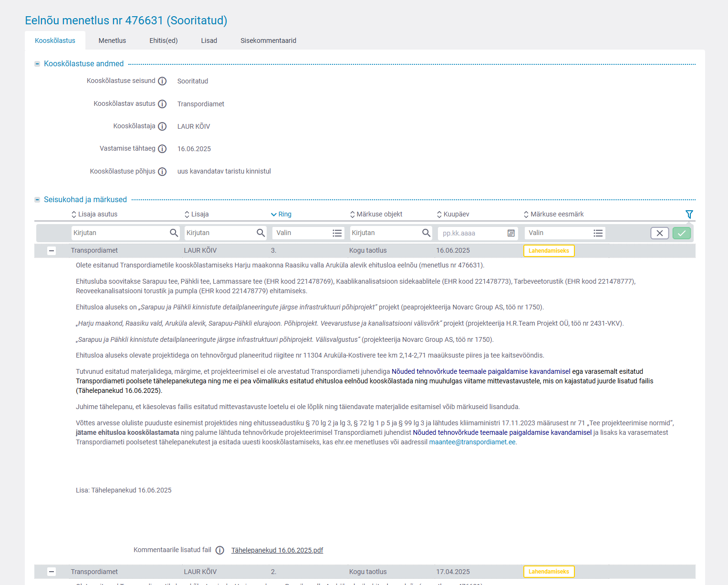Open the Sisekommentaarid tab
Screen dimensions: 728x585
[268, 41]
